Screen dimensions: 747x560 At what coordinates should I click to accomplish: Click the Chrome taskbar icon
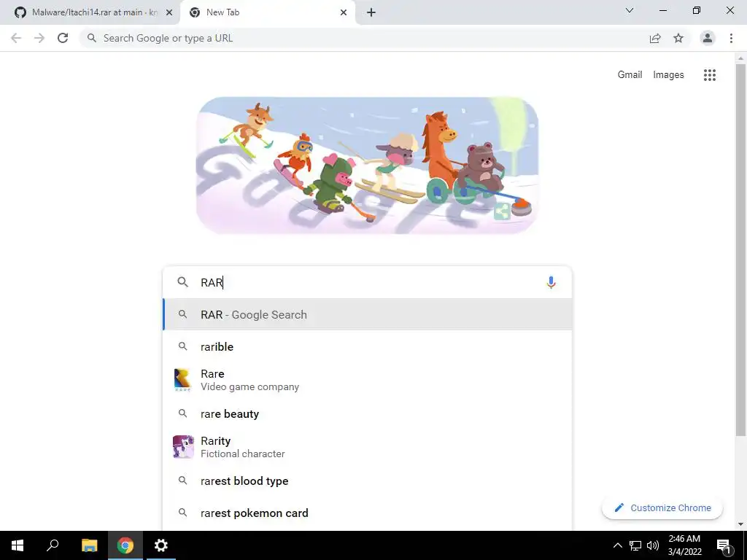[x=125, y=545]
